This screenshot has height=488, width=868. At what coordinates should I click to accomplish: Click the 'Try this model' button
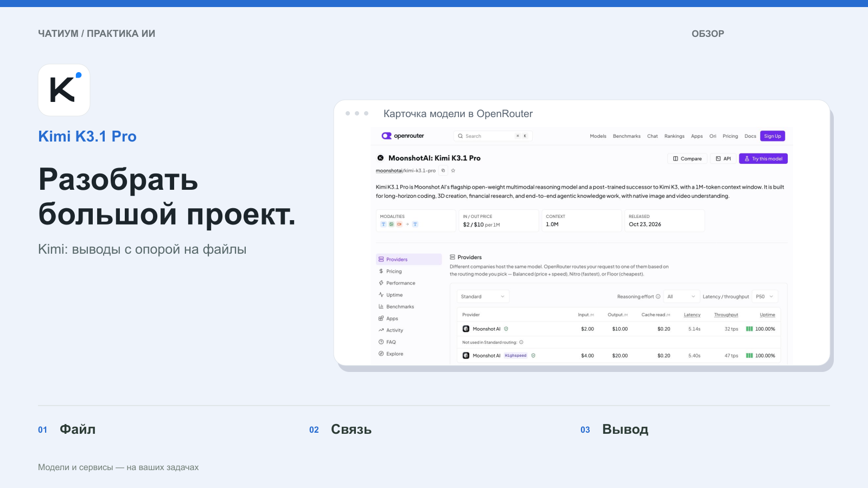pos(763,159)
